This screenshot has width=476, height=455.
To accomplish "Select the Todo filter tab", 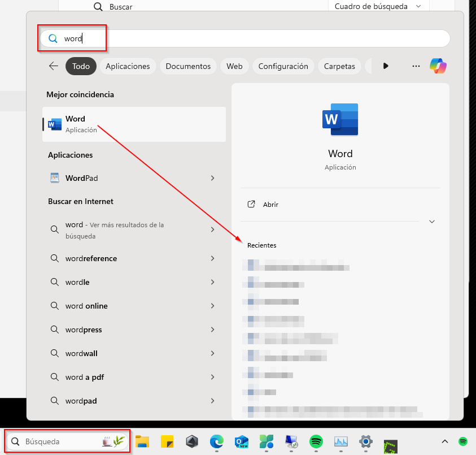I will point(81,66).
